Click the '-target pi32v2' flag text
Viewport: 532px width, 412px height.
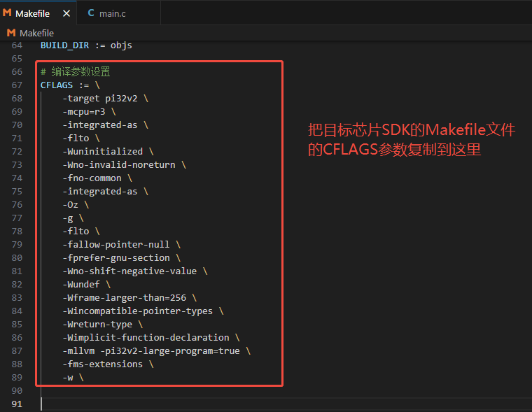click(100, 99)
